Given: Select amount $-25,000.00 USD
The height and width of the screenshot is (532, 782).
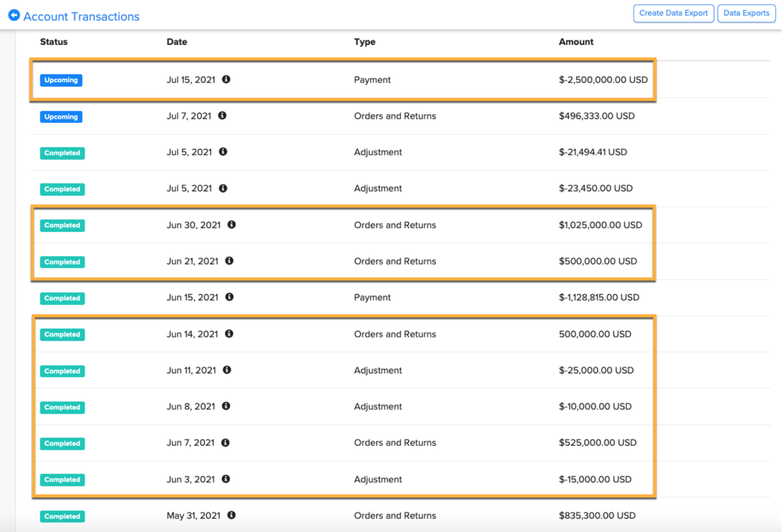Looking at the screenshot, I should pyautogui.click(x=596, y=370).
